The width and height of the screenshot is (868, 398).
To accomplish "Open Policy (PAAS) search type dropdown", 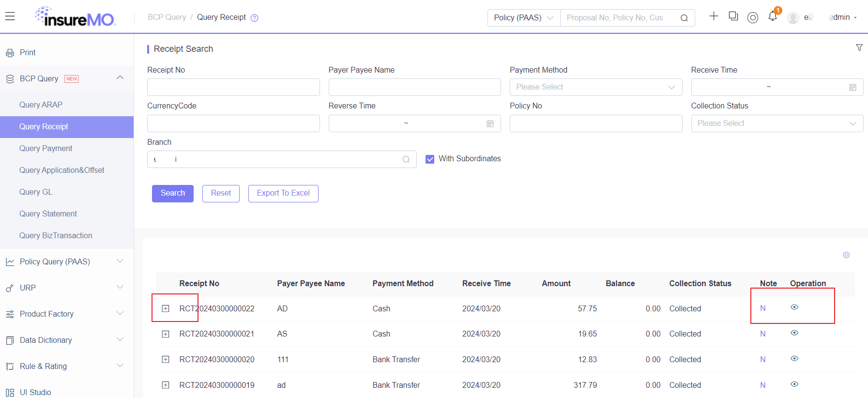I will pos(523,18).
